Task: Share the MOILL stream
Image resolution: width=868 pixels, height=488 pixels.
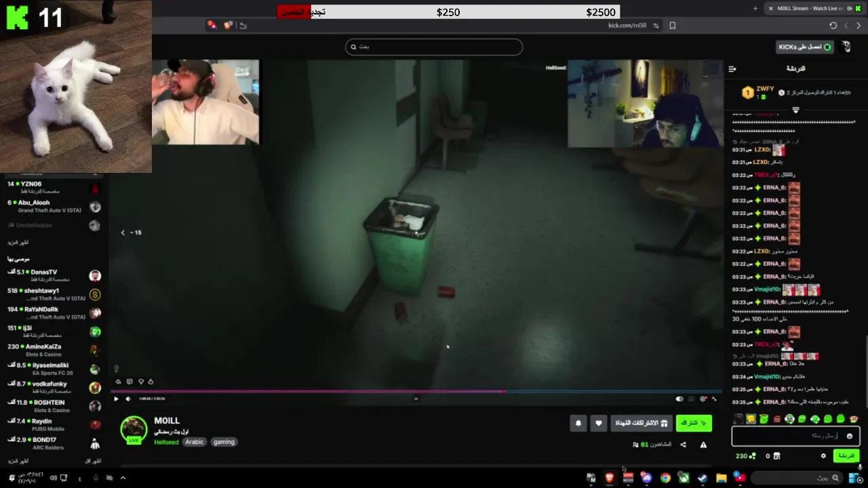Action: pos(683,445)
